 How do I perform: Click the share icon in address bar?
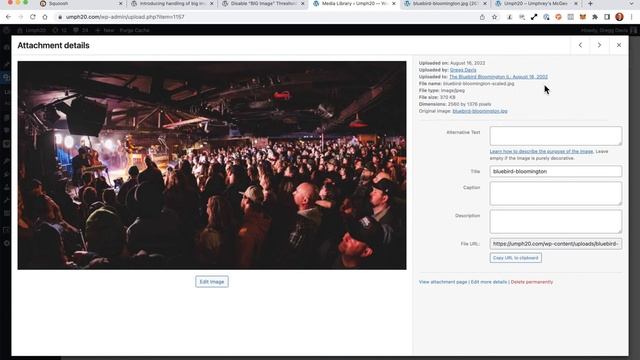point(482,17)
